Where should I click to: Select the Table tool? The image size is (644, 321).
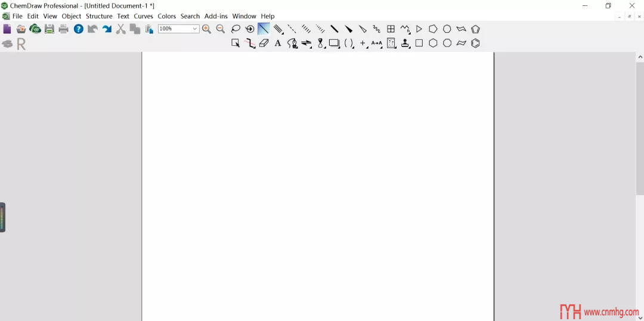click(x=391, y=29)
